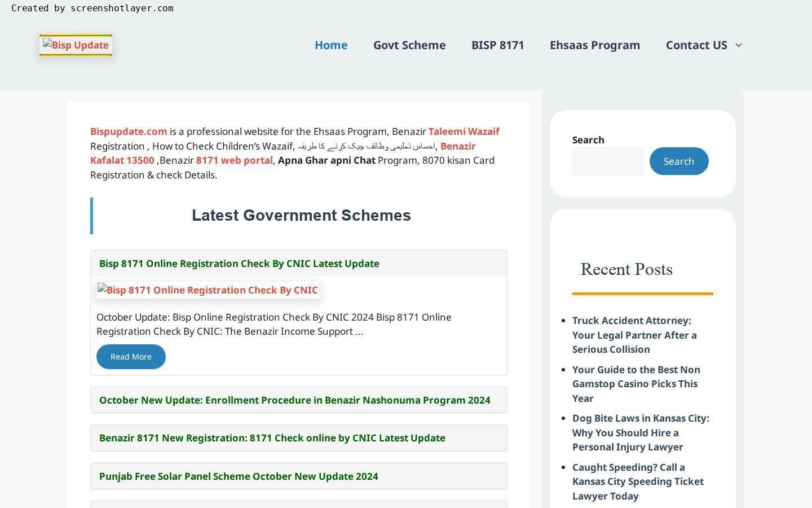Screen dimensions: 812x508
Task: Select the 'Apna Ghar apni Chat' bold text
Action: point(326,160)
